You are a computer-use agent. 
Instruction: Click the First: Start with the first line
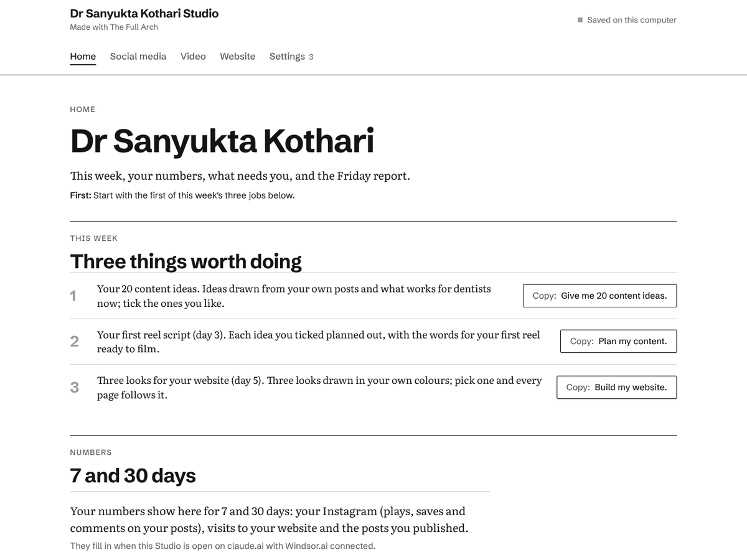click(x=182, y=195)
